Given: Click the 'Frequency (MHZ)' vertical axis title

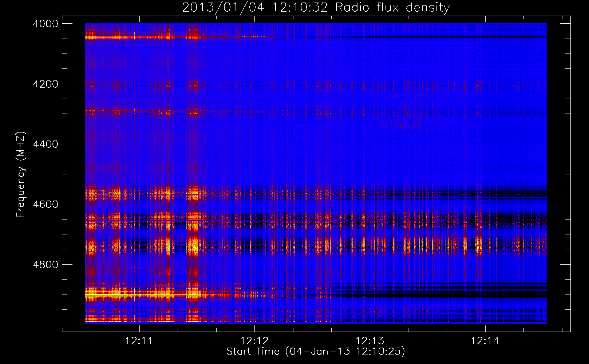Looking at the screenshot, I should coord(21,175).
